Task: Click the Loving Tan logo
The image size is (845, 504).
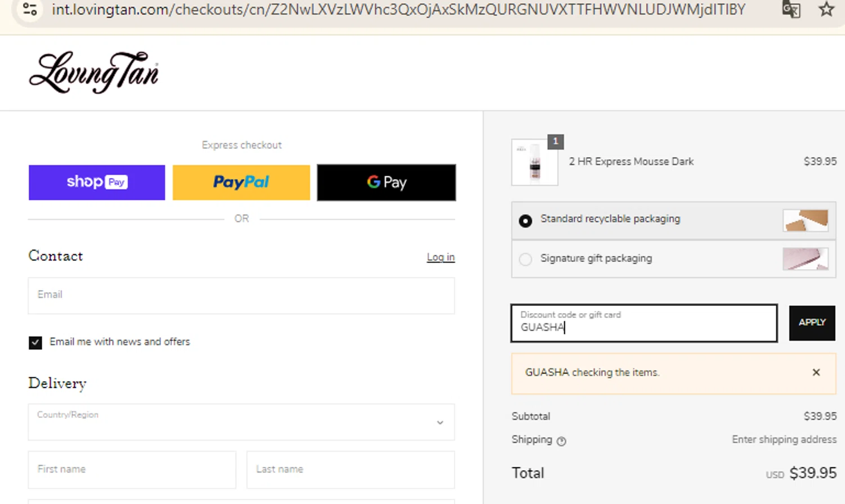Action: coord(94,73)
